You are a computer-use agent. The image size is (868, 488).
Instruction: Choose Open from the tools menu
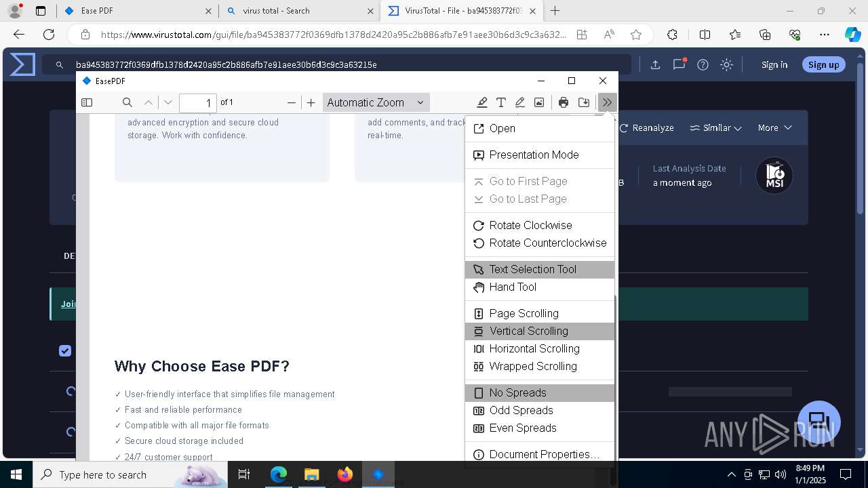tap(540, 128)
